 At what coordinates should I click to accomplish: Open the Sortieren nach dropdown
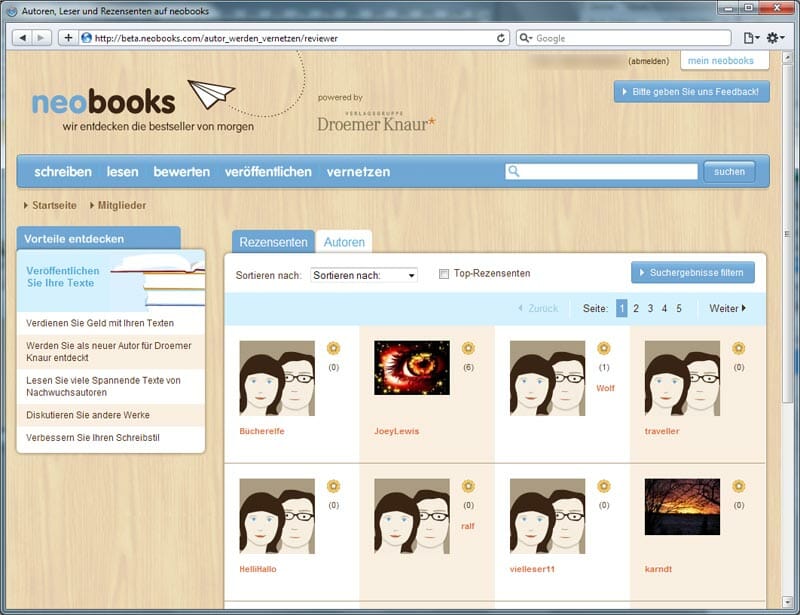pos(364,275)
